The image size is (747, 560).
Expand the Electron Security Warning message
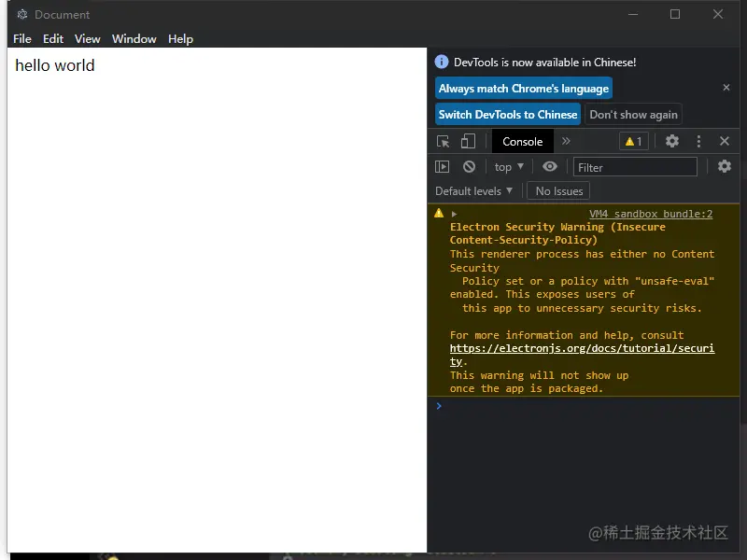click(x=452, y=213)
